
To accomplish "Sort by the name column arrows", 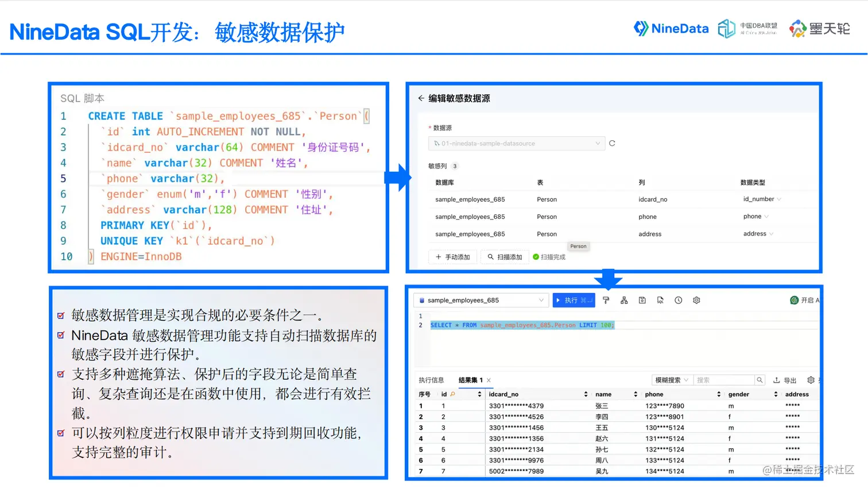I will coord(635,394).
